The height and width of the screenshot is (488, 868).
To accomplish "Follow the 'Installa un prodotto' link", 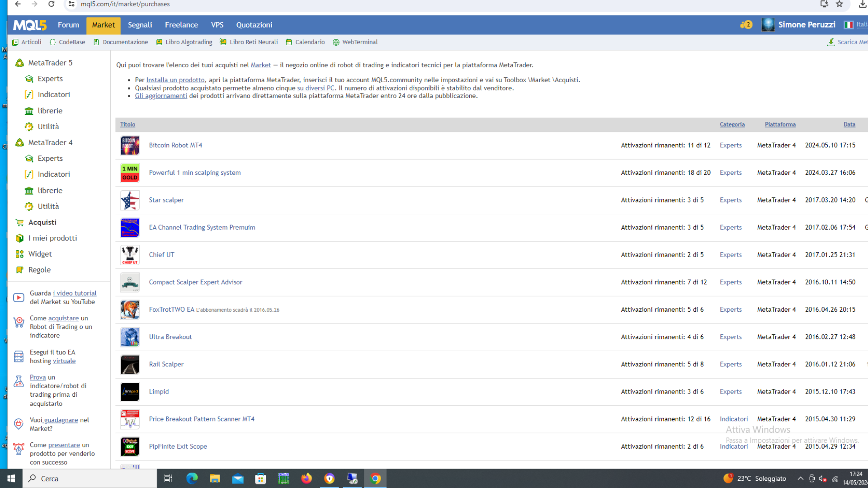I will 175,80.
